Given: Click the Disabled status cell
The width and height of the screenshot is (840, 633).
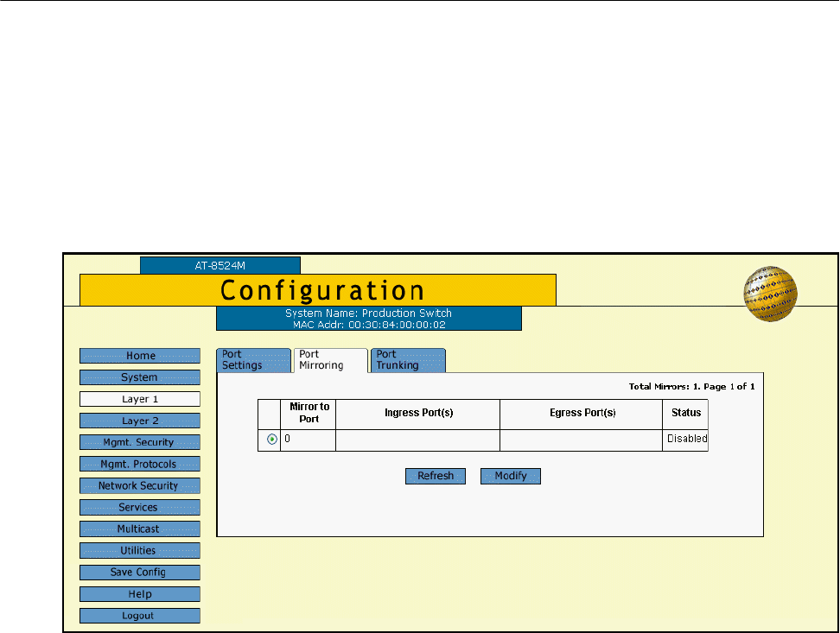Looking at the screenshot, I should coord(687,439).
